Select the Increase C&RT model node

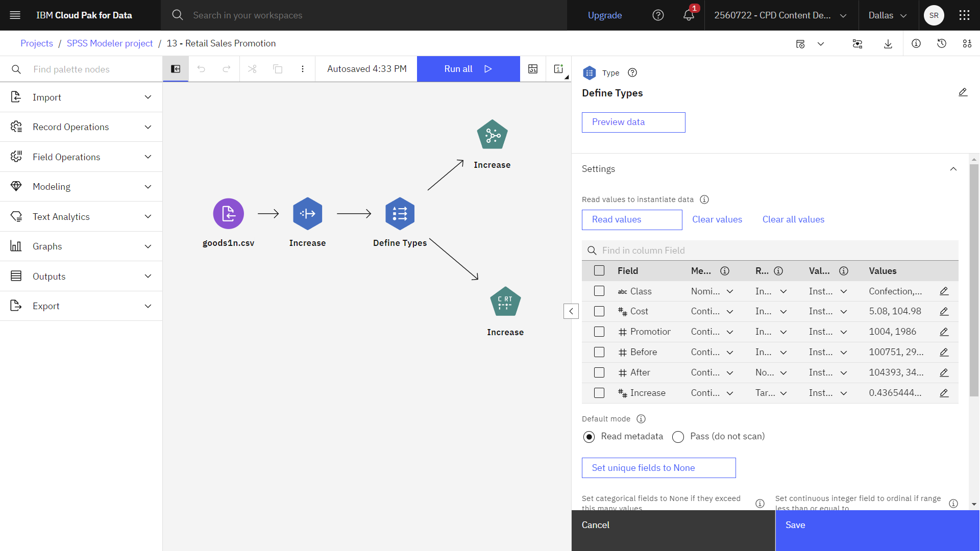[505, 302]
